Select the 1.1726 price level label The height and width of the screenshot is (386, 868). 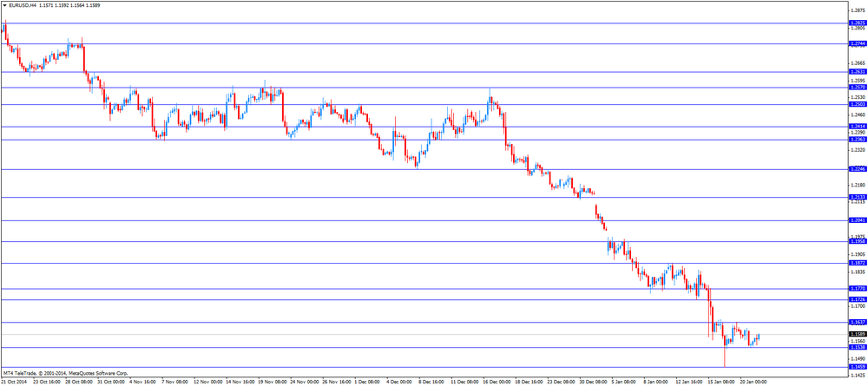point(857,299)
